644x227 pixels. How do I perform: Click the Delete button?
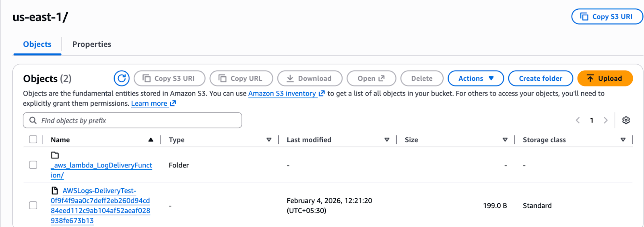422,78
